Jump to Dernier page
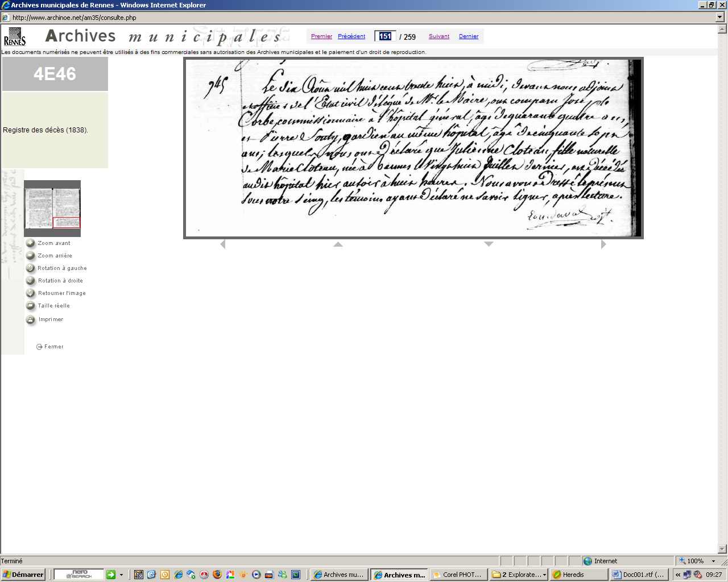The width and height of the screenshot is (728, 582). tap(469, 36)
